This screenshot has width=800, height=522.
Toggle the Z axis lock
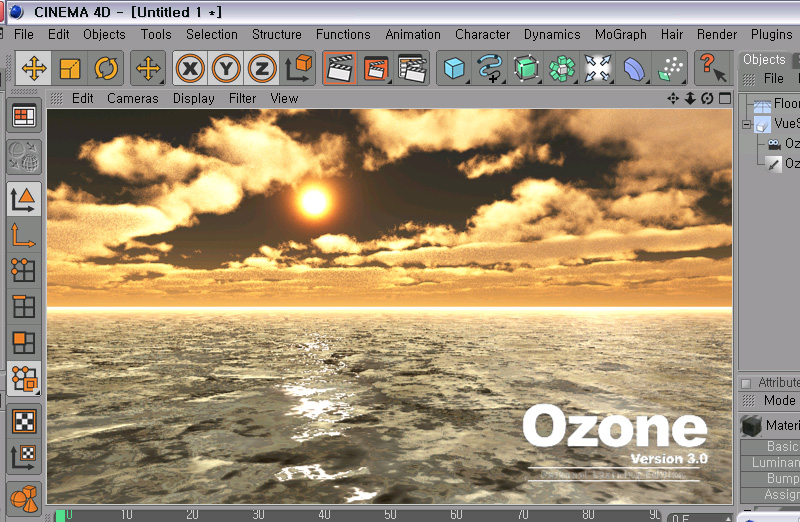click(262, 68)
